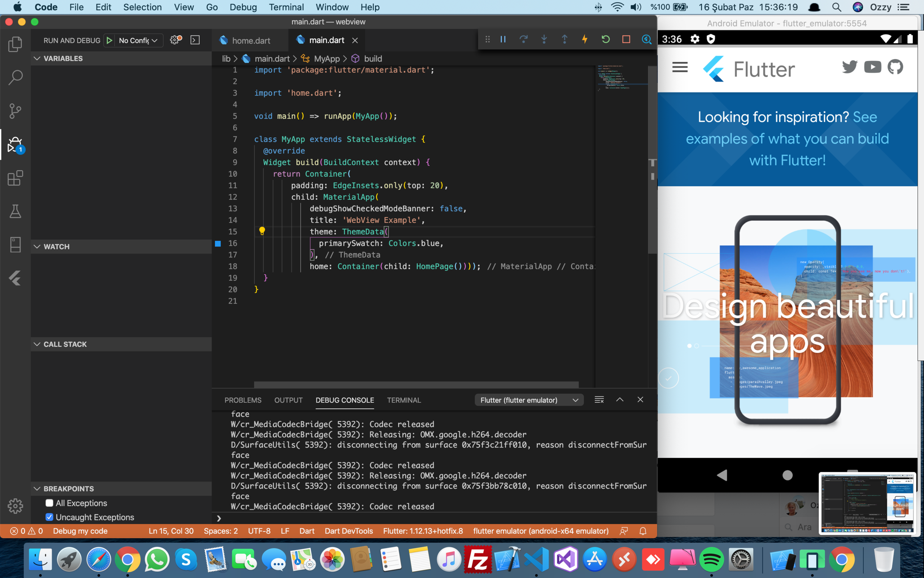Open the Selection menu in menu bar
The width and height of the screenshot is (924, 578).
(x=142, y=7)
